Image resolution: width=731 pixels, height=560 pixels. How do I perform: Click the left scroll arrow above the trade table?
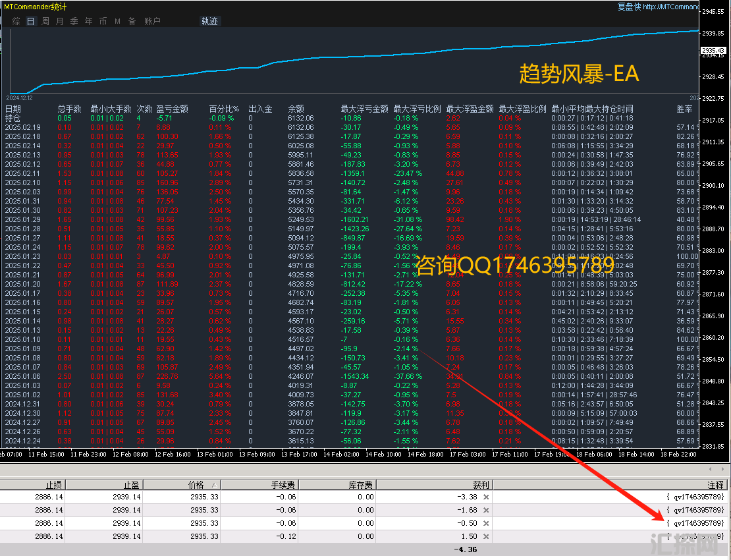coord(710,469)
